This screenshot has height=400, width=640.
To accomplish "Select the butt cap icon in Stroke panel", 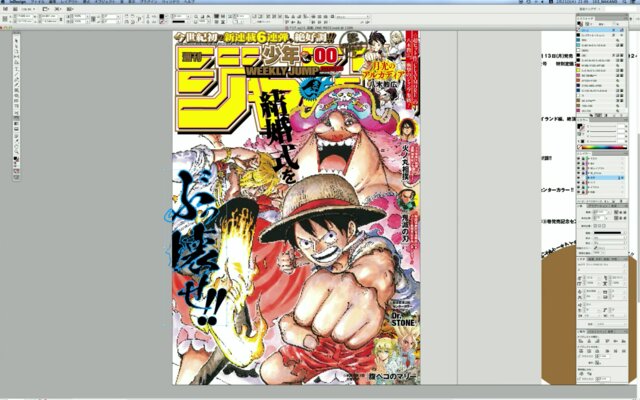I will tap(616, 212).
